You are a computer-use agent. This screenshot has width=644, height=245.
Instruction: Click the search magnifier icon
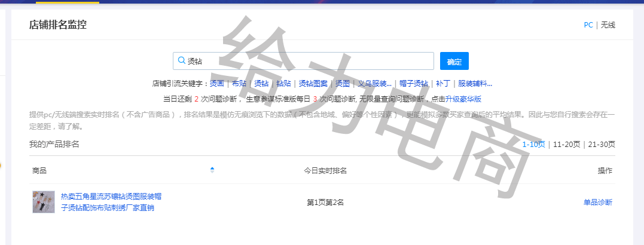(181, 60)
